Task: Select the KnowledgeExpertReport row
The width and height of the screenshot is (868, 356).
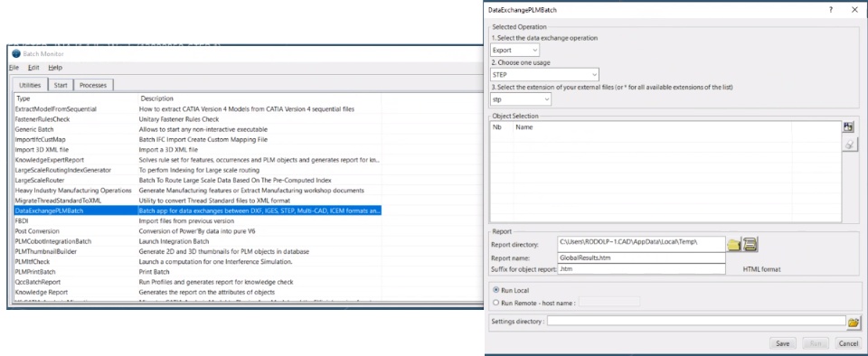Action: (x=198, y=160)
